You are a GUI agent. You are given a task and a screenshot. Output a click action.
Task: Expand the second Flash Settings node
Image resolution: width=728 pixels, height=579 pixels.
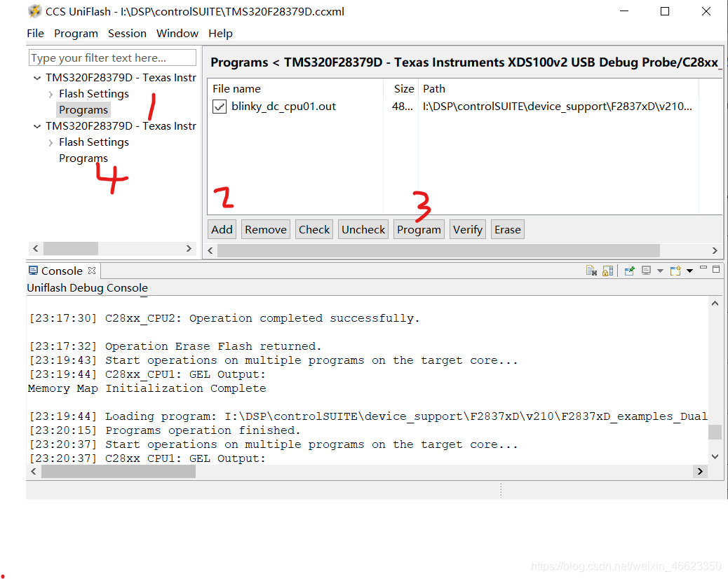click(50, 142)
